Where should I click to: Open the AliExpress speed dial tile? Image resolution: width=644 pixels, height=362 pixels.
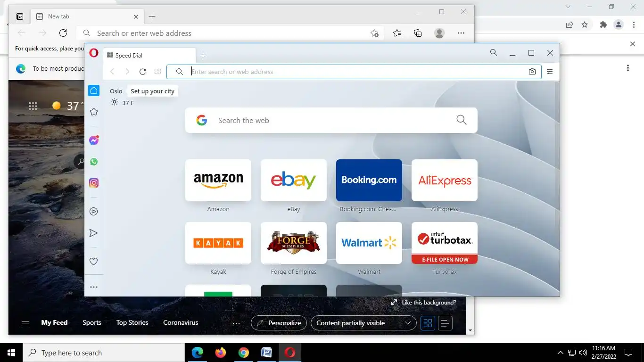click(x=445, y=180)
